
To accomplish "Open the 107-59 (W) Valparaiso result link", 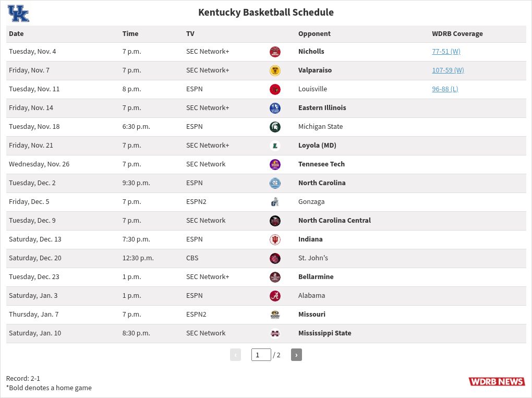I will pyautogui.click(x=448, y=70).
